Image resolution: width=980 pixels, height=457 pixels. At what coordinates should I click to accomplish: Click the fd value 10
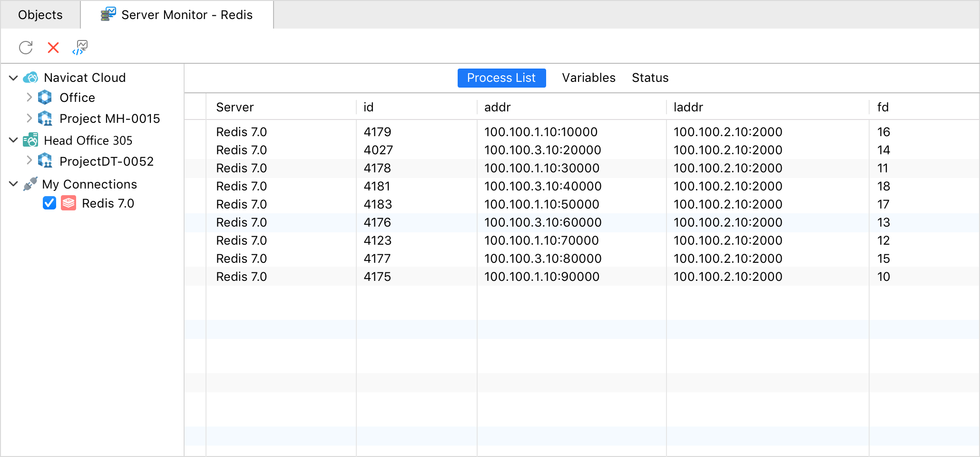pyautogui.click(x=883, y=277)
